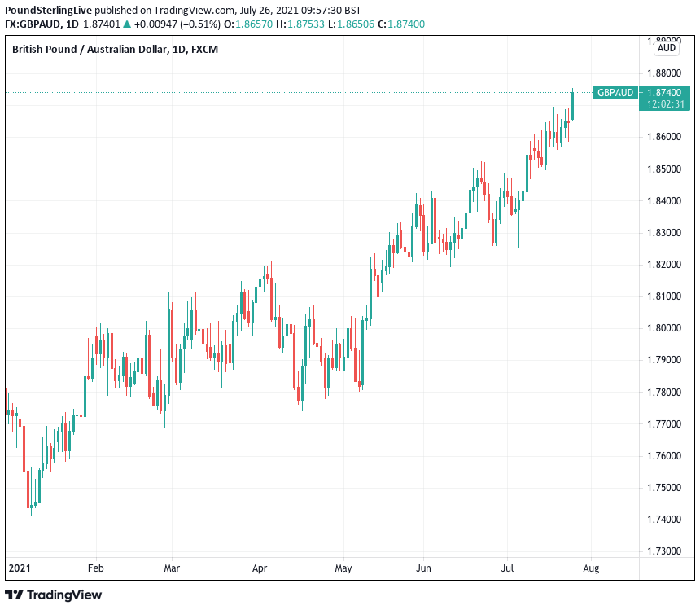This screenshot has height=610, width=700.
Task: Click the 1.80000 level on the price axis
Action: click(x=663, y=328)
